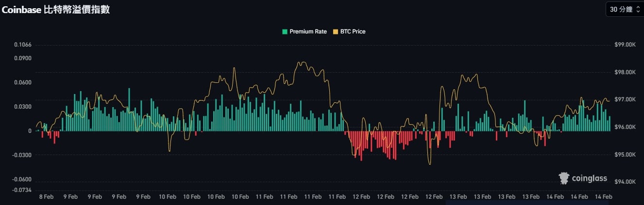Hide the Premium Rate series via legend label
Viewport: 644px width, 205px height.
point(308,32)
